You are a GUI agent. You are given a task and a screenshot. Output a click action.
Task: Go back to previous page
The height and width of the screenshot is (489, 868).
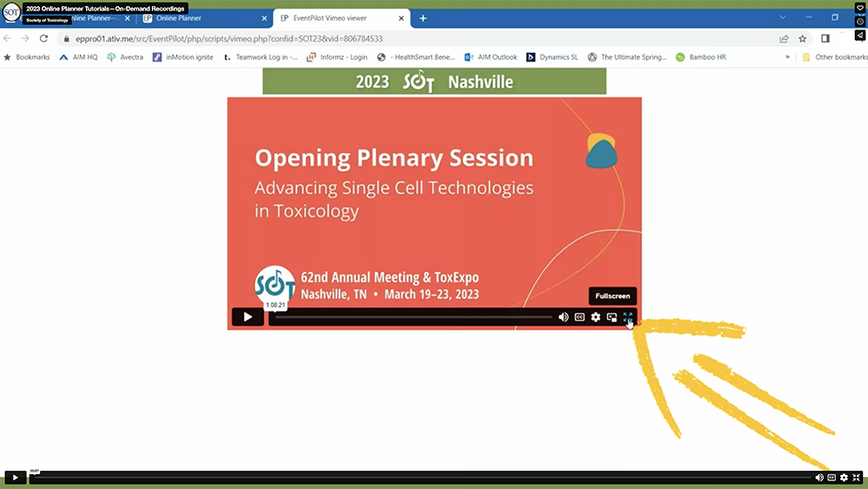click(7, 38)
